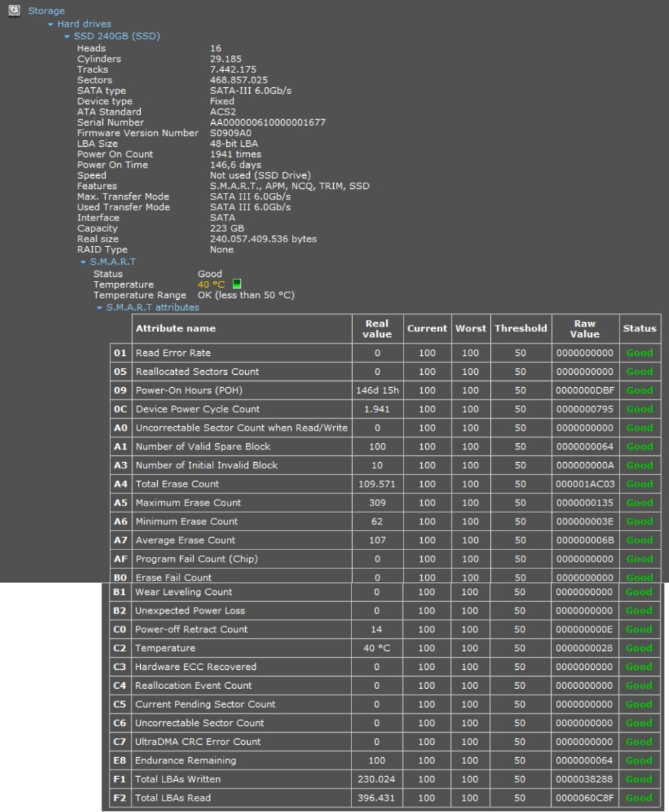Image resolution: width=669 pixels, height=812 pixels.
Task: Collapse the Hard drives tree node
Action: [x=51, y=24]
